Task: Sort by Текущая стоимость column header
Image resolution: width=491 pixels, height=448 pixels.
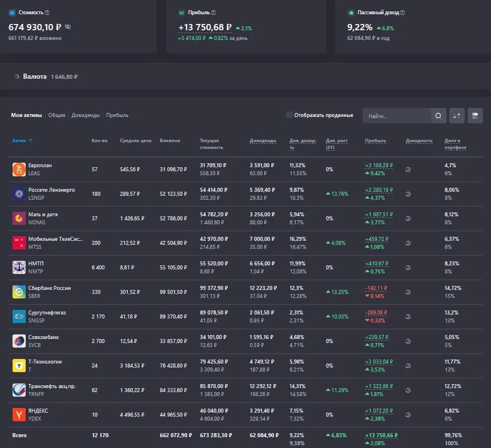Action: click(x=212, y=144)
